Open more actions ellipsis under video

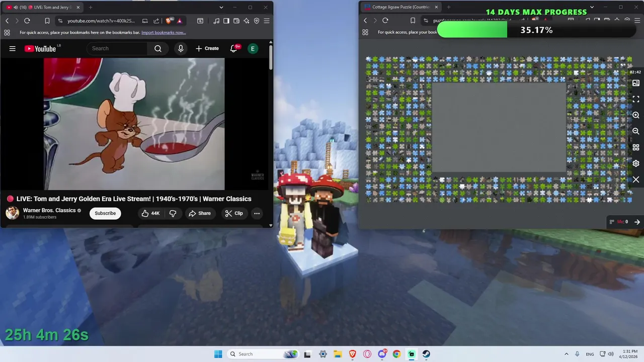point(257,213)
